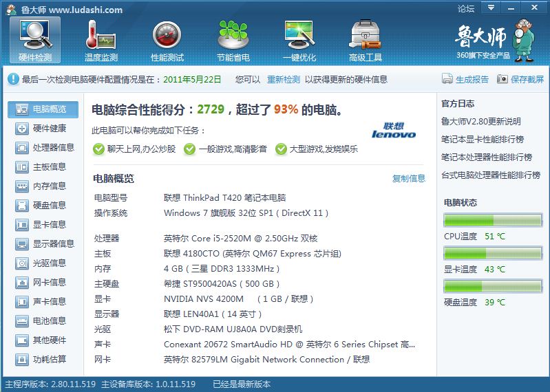Click 已经是最新版本 in status bar
The width and height of the screenshot is (550, 392).
pyautogui.click(x=242, y=384)
